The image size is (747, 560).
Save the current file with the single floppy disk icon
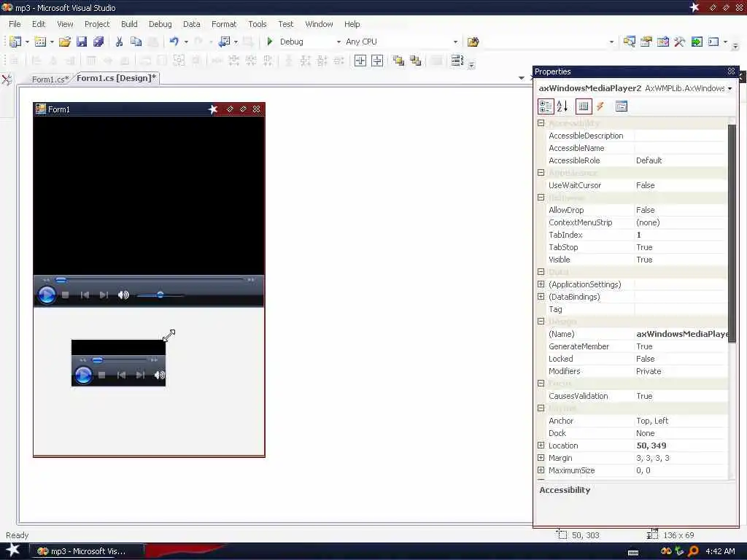tap(82, 42)
